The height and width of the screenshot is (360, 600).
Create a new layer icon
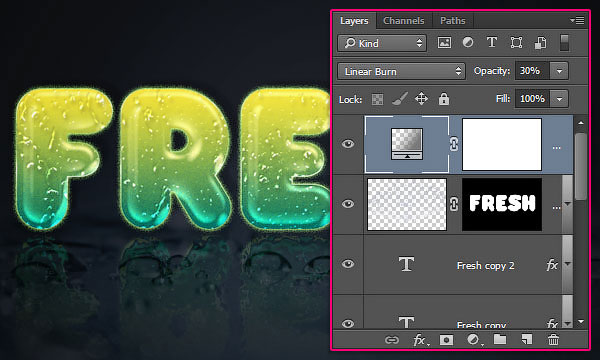coord(527,339)
